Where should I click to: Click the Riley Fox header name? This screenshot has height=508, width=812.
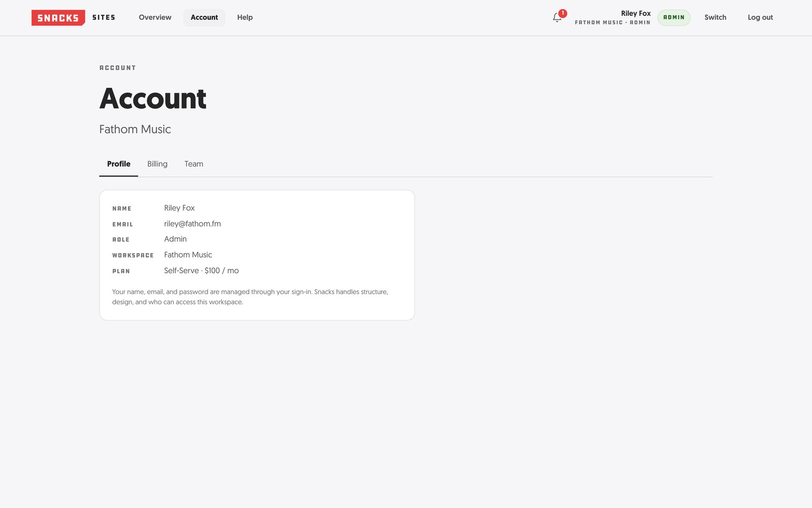[x=635, y=13]
